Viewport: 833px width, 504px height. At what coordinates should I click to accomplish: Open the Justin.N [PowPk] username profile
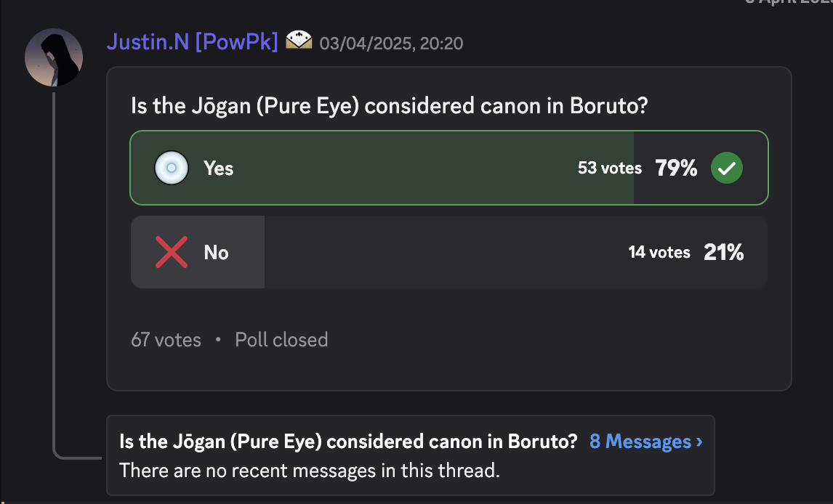pos(193,42)
